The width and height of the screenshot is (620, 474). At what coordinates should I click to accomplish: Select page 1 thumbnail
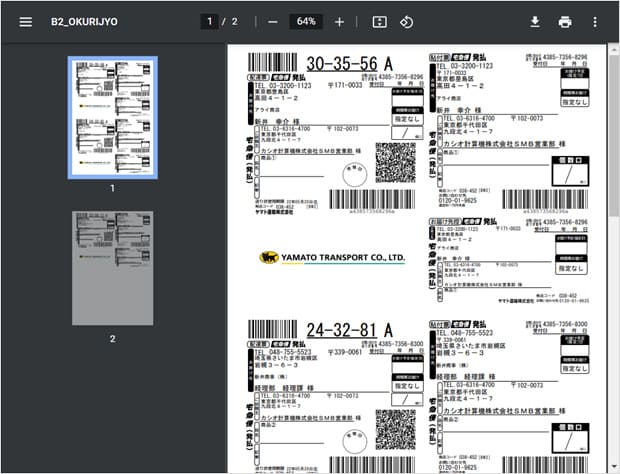113,117
